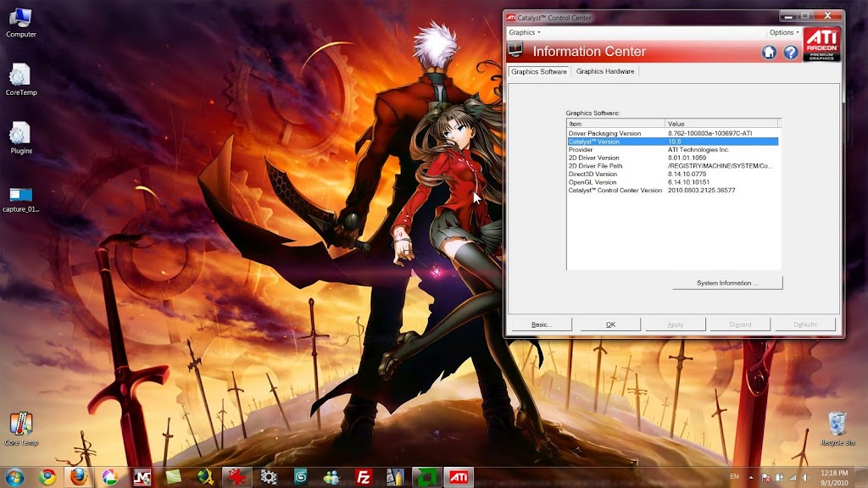Click the Value column header
This screenshot has height=488, width=868.
coord(721,124)
